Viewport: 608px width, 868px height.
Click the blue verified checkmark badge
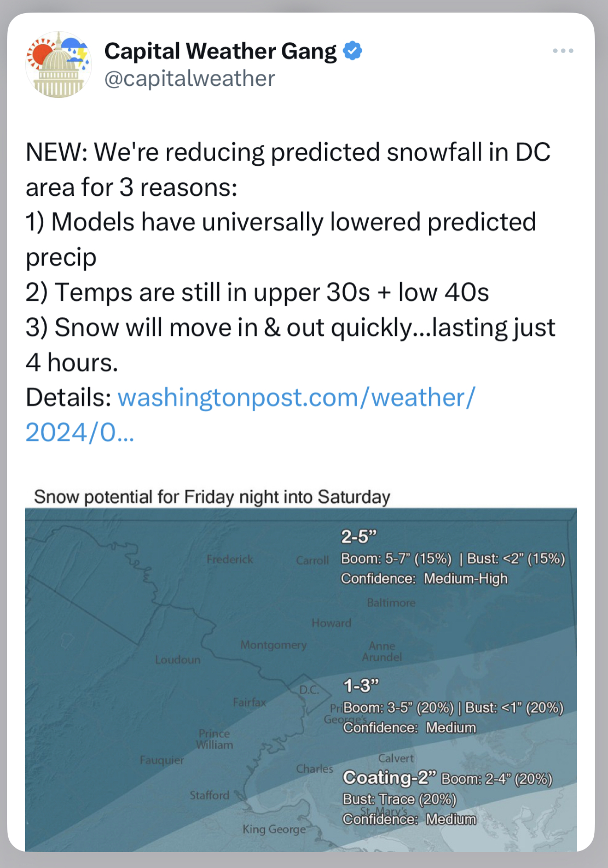tap(352, 51)
